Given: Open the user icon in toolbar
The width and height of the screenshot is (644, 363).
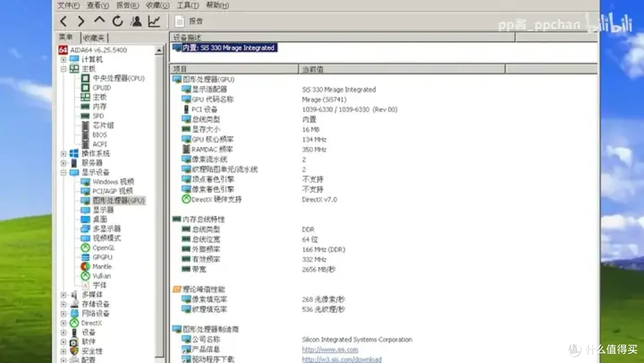Looking at the screenshot, I should click(x=137, y=21).
